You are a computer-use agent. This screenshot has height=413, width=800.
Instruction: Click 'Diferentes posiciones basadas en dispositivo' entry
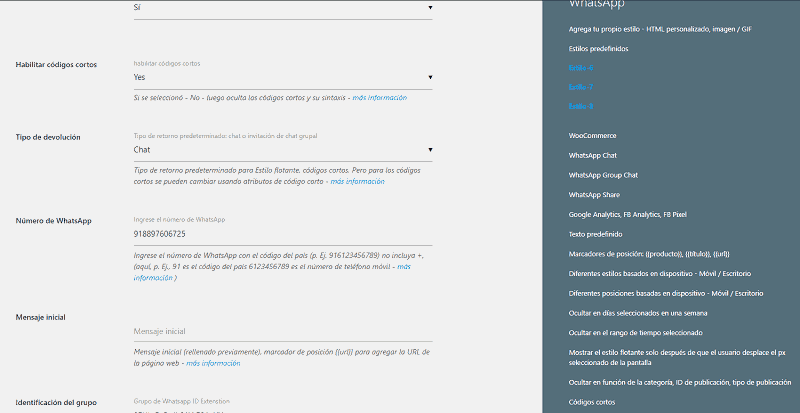(666, 294)
